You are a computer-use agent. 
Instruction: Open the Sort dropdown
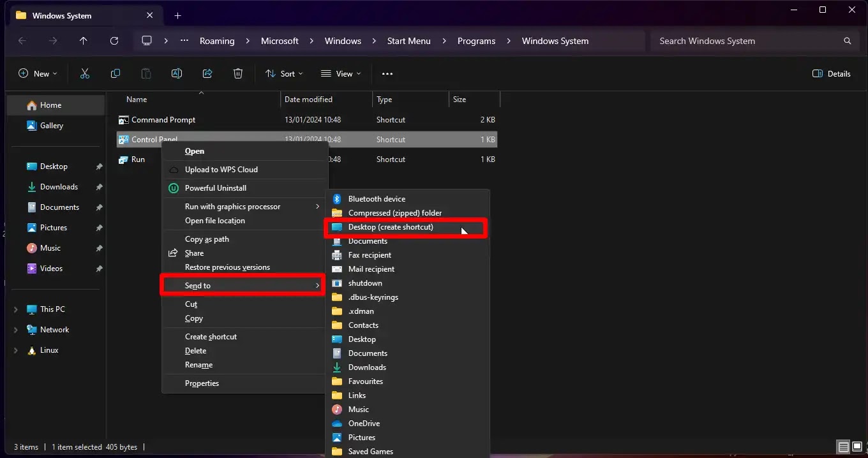[x=285, y=74]
